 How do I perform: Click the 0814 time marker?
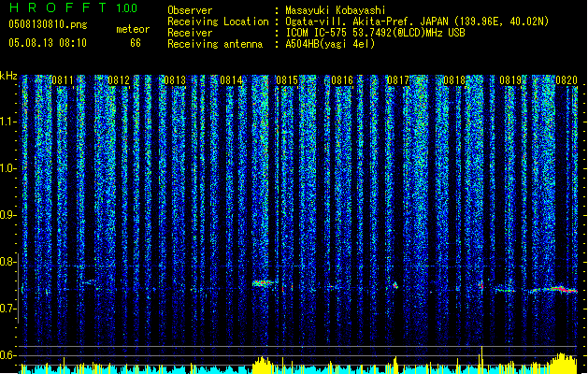[x=231, y=80]
